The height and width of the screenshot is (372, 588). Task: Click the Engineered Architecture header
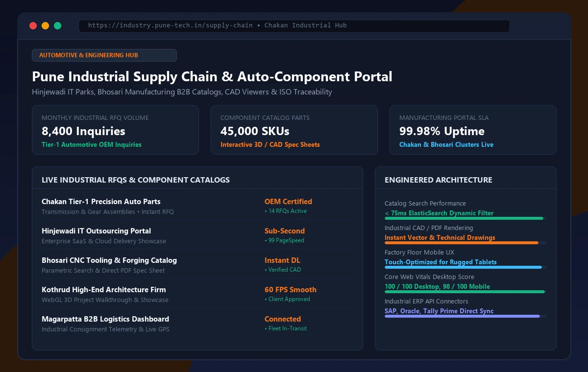(439, 180)
